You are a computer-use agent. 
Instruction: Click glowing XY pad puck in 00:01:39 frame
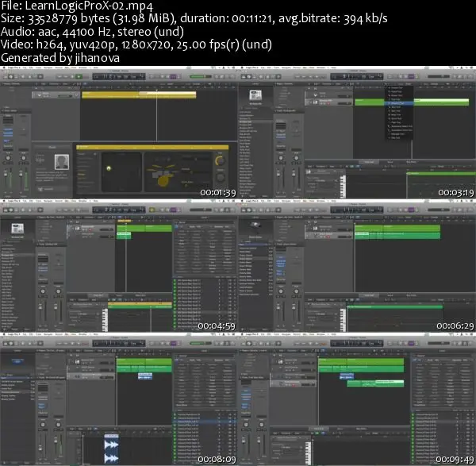[109, 168]
